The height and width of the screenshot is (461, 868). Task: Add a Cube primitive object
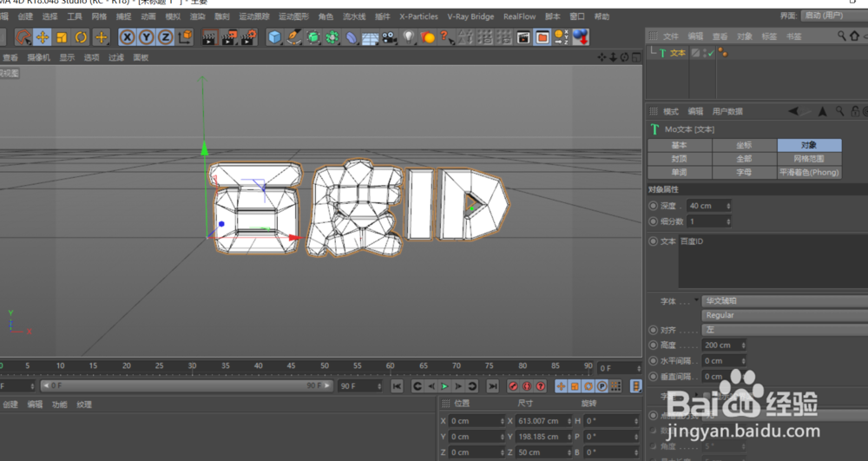[274, 37]
